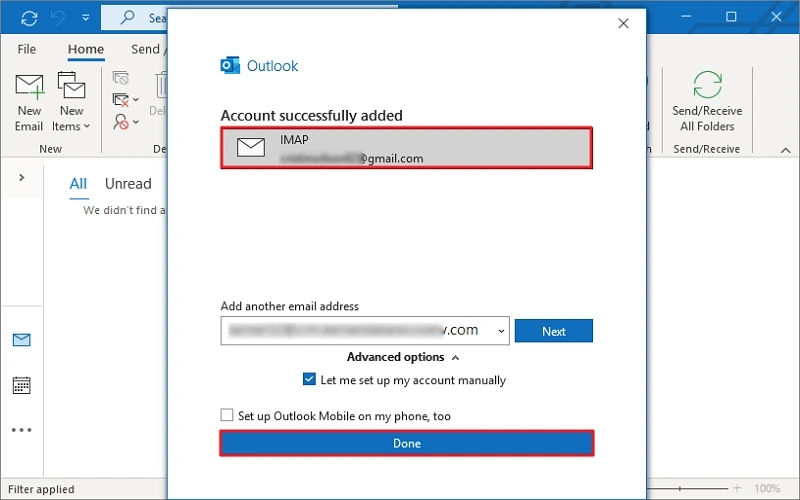Click Send/Receive All Folders
Screen dimensions: 800x500
(707, 101)
